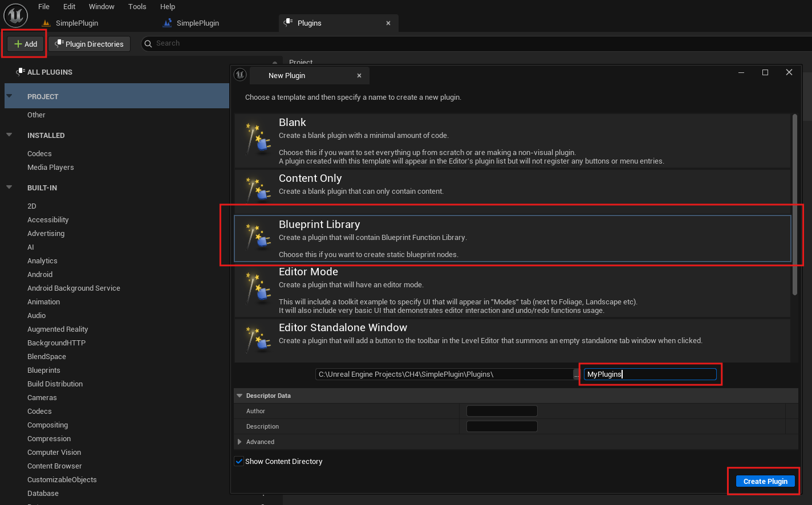Screen dimensions: 812x505
Task: Select the Build Distribution category
Action: click(55, 384)
